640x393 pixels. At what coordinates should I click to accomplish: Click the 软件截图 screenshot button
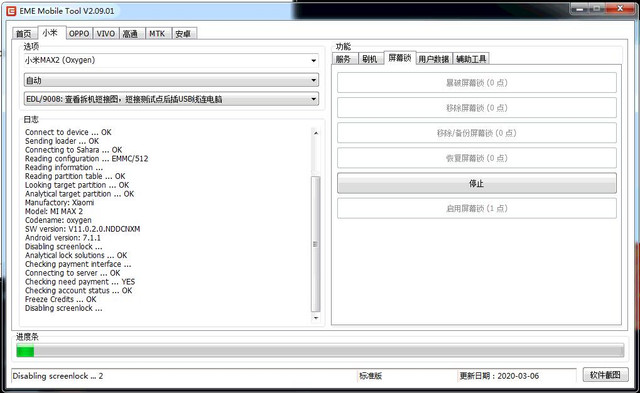605,375
